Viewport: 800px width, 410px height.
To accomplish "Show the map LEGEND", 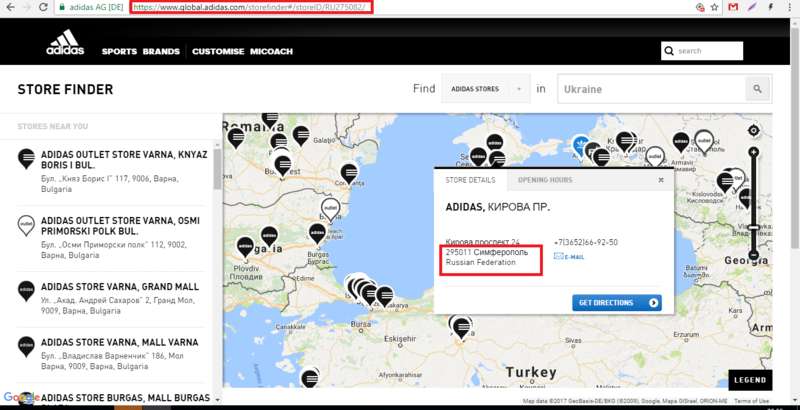I will click(x=749, y=380).
